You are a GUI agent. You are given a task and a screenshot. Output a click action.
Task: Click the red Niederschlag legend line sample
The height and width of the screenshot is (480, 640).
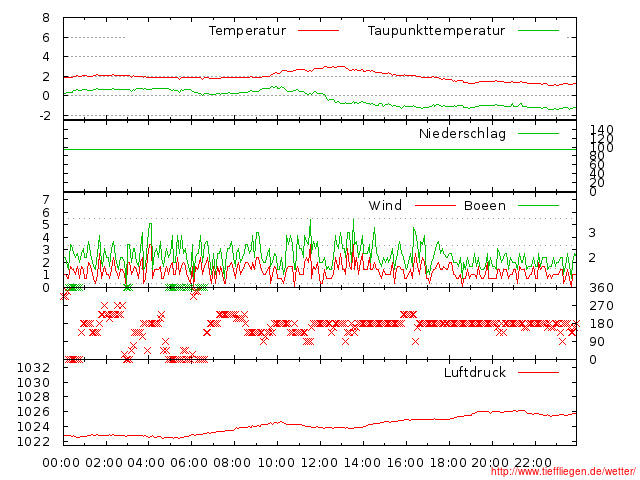539,134
